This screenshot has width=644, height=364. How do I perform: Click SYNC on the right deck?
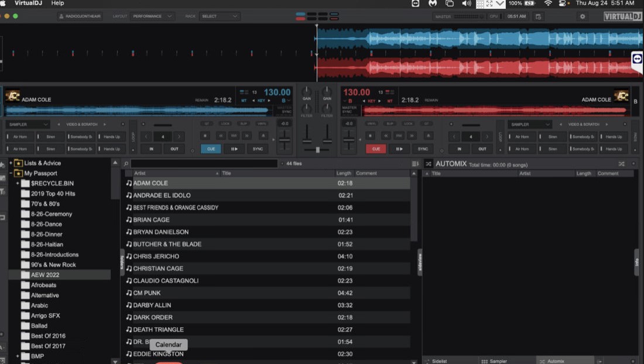click(x=423, y=149)
